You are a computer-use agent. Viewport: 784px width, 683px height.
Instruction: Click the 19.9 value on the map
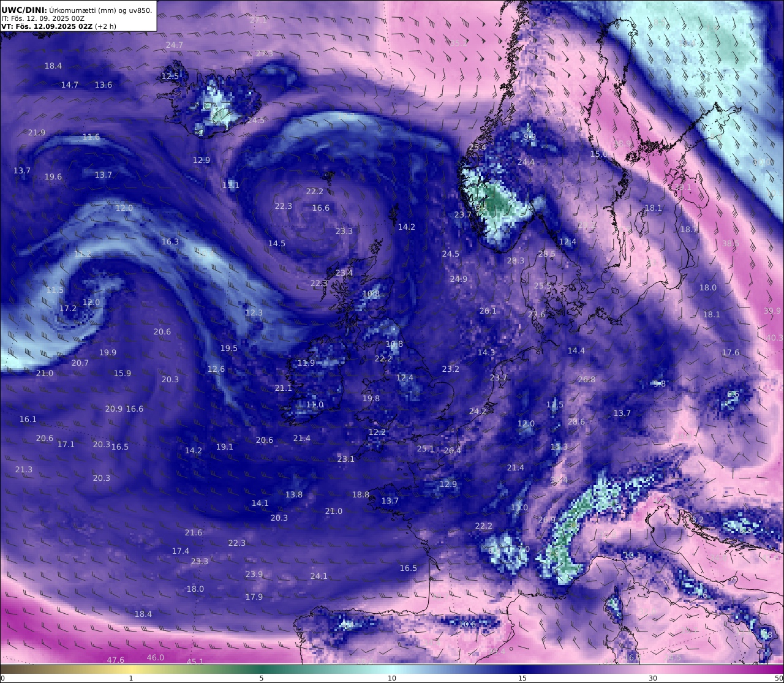coord(108,353)
